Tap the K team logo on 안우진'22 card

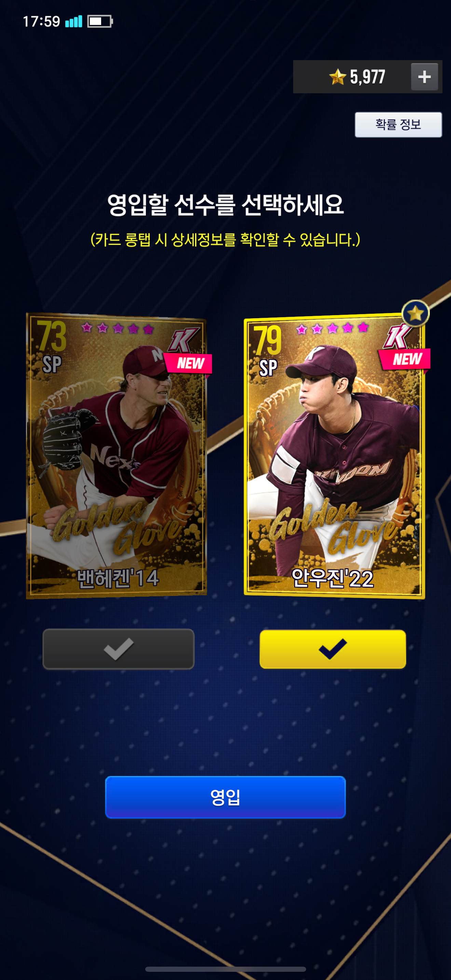(397, 337)
